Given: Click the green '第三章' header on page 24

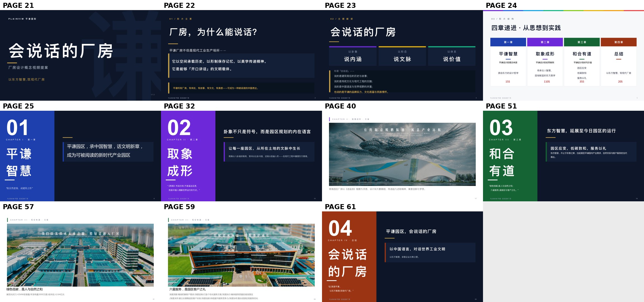Looking at the screenshot, I should click(582, 42).
